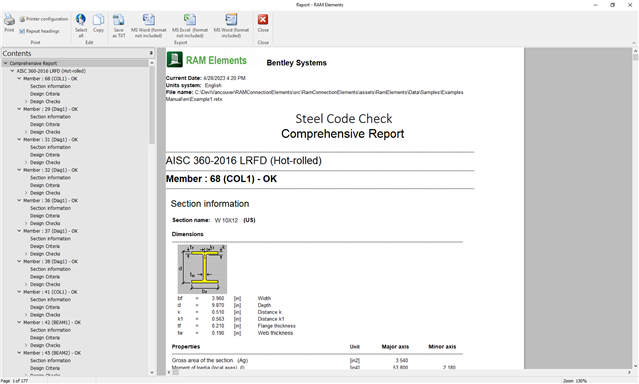Collapse the ribbon with the chevron

pyautogui.click(x=634, y=42)
